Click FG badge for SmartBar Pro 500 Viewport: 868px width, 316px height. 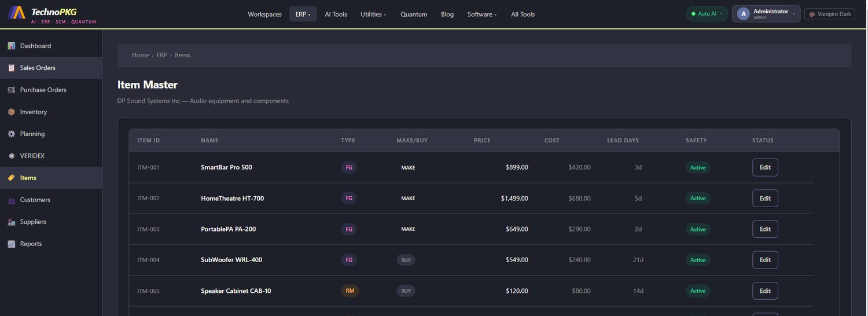pyautogui.click(x=349, y=167)
